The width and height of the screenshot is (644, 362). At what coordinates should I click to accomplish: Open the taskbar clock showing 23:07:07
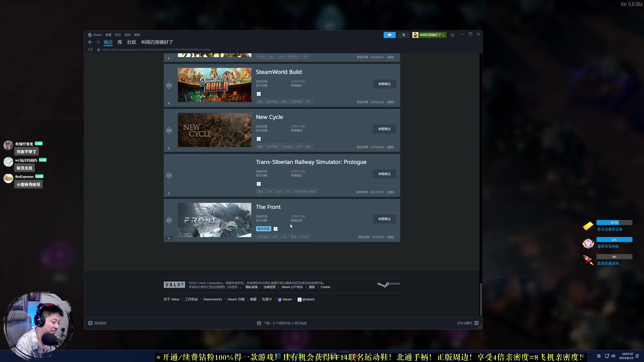coord(626,356)
